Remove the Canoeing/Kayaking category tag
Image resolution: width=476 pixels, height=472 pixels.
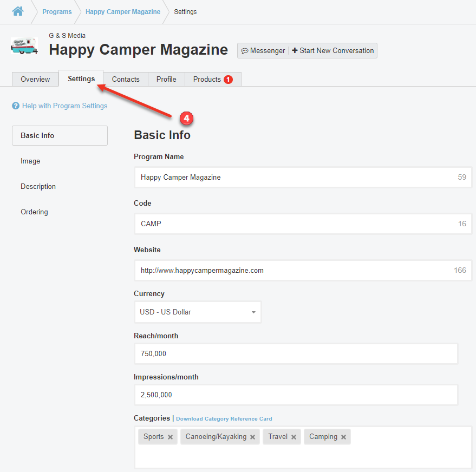252,437
